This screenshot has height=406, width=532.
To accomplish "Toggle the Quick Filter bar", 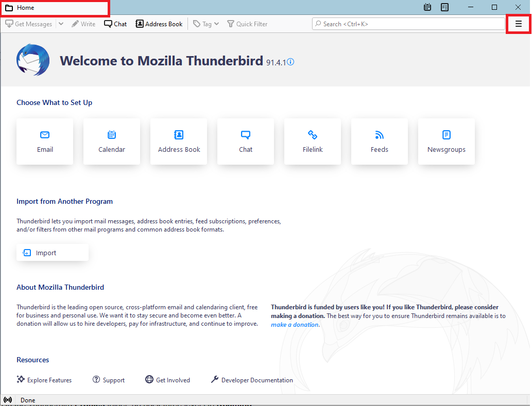I will 247,24.
